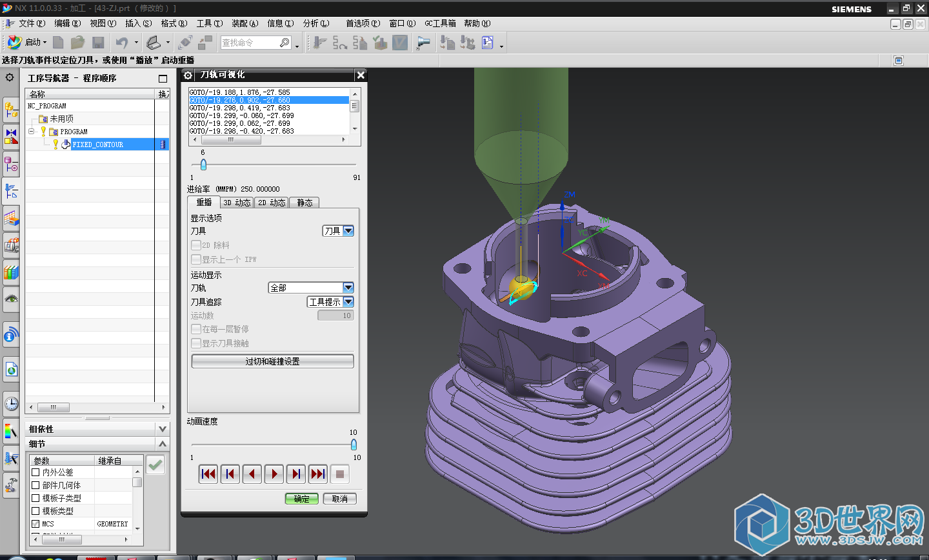Click in the 查找命令 search field
929x560 pixels.
coord(250,43)
